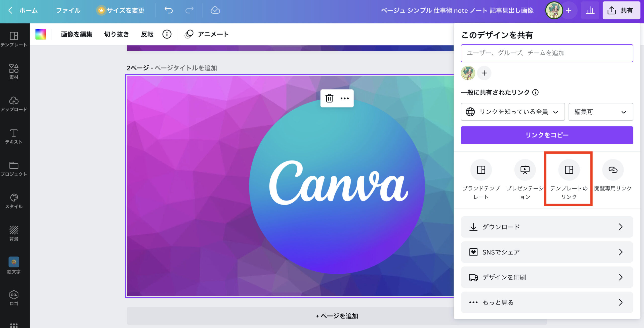Viewport: 644px width, 328px height.
Task: Open the テキスト text panel
Action: click(14, 136)
